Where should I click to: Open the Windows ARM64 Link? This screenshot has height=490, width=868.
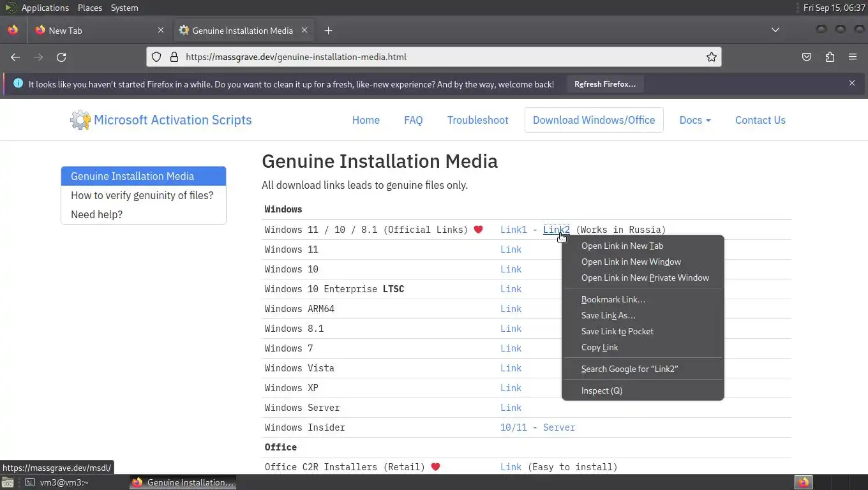pos(511,309)
